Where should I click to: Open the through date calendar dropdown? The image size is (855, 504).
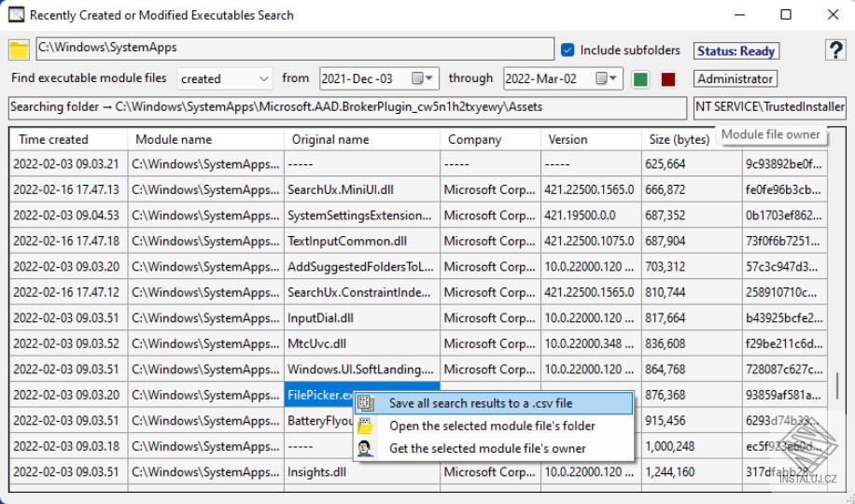607,78
